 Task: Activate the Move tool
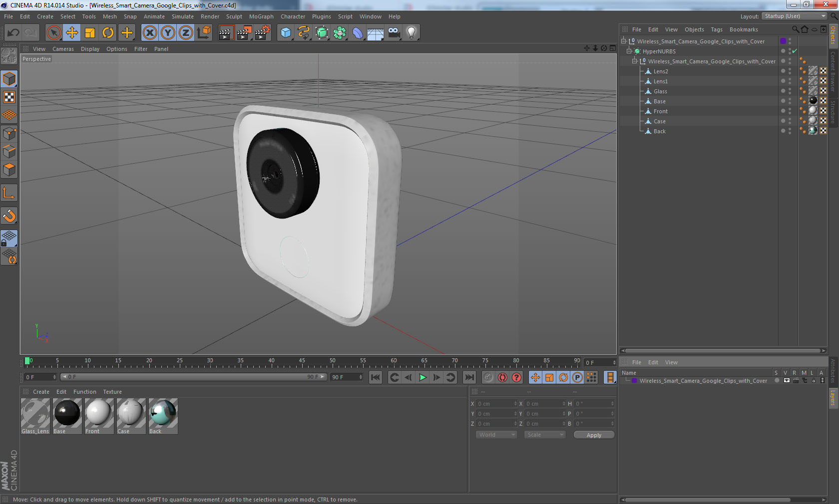pos(72,33)
